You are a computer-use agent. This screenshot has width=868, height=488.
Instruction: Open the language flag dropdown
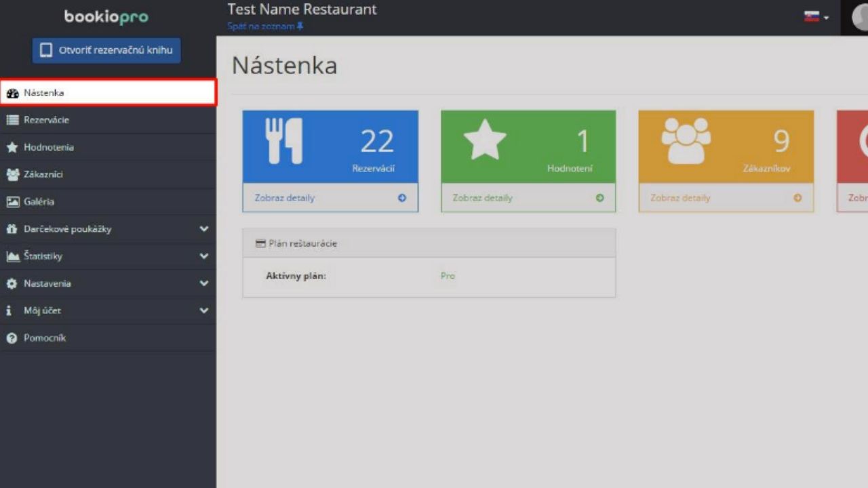click(816, 17)
